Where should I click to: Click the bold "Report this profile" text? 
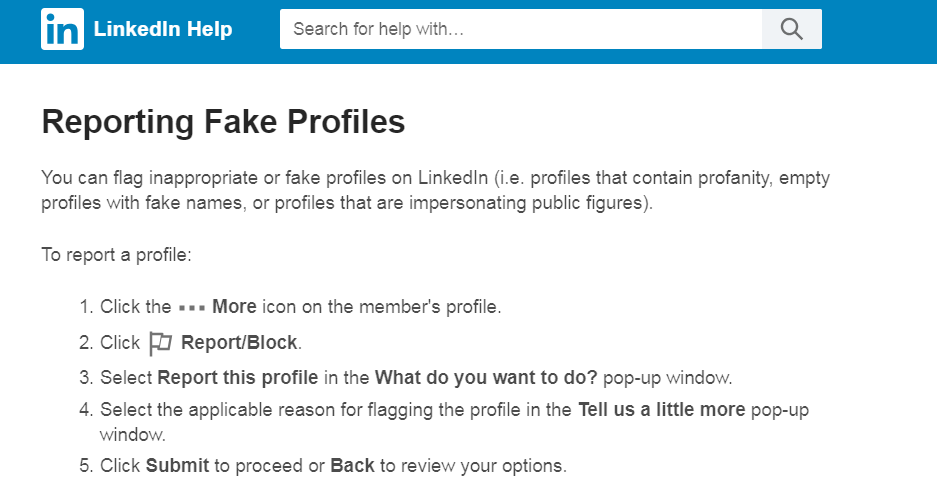point(238,378)
